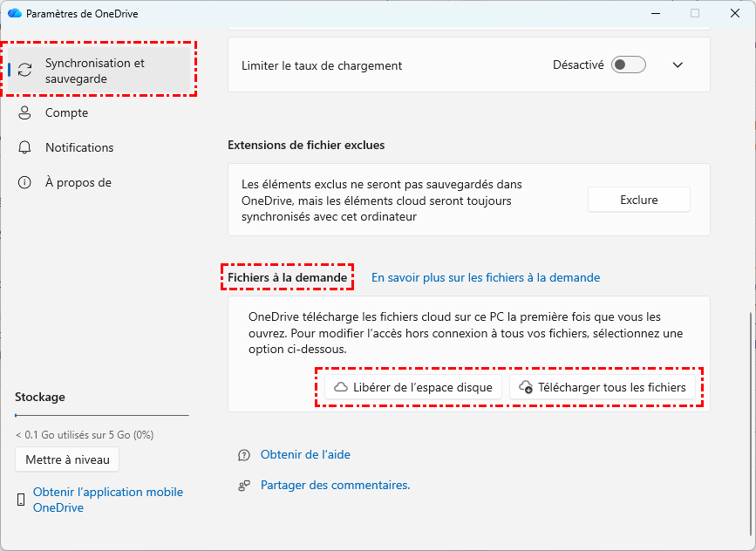The width and height of the screenshot is (756, 551).
Task: Click the '< 0.1 Go utilisés sur 5 Go (0%)' text
Action: [85, 435]
